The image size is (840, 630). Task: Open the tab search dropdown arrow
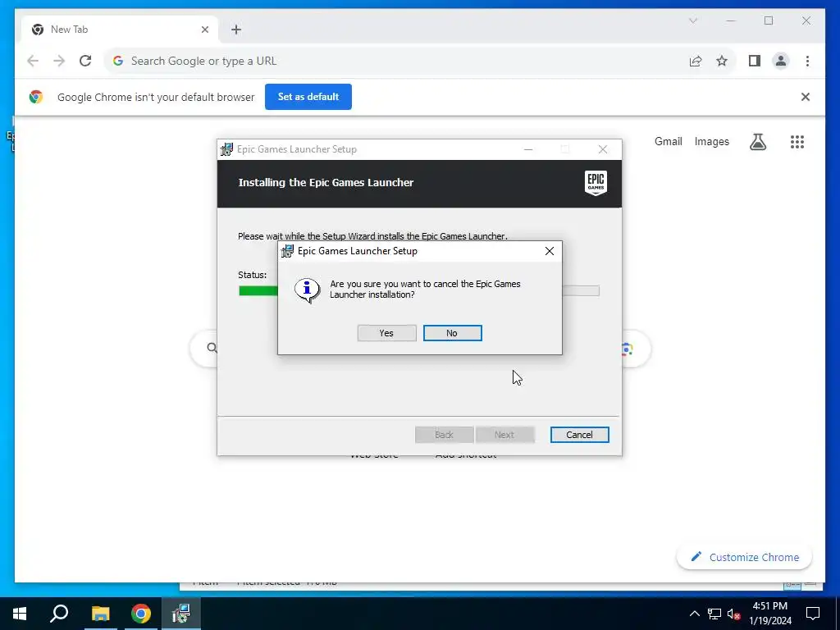pyautogui.click(x=692, y=21)
